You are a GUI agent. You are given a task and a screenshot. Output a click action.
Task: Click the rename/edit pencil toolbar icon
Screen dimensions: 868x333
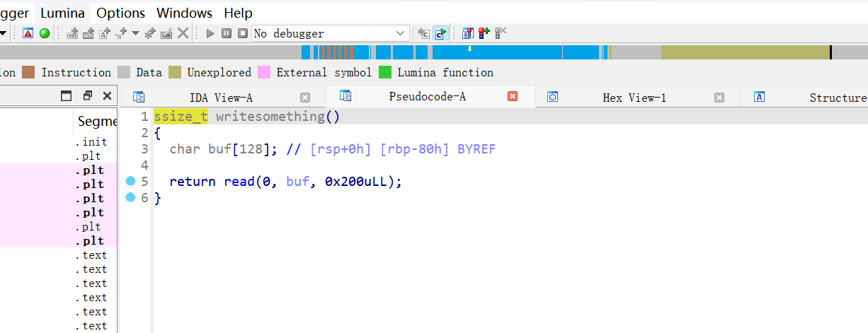[166, 33]
